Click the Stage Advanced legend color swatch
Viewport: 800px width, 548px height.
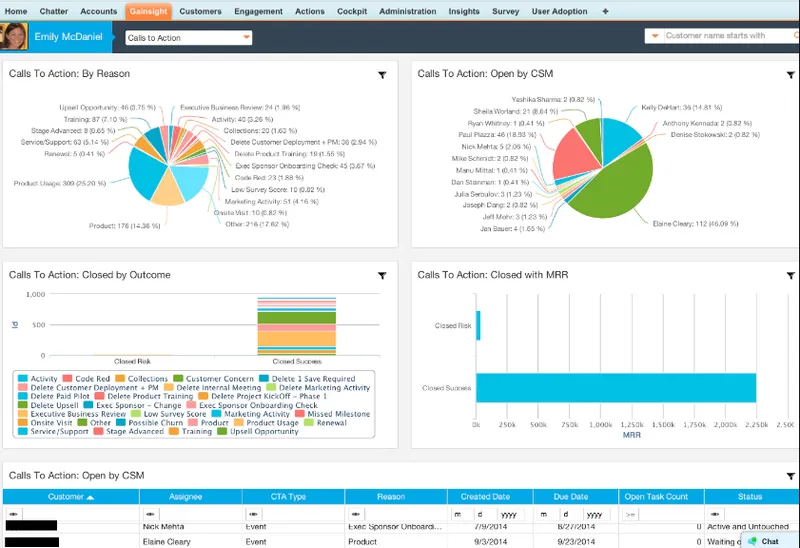[98, 431]
